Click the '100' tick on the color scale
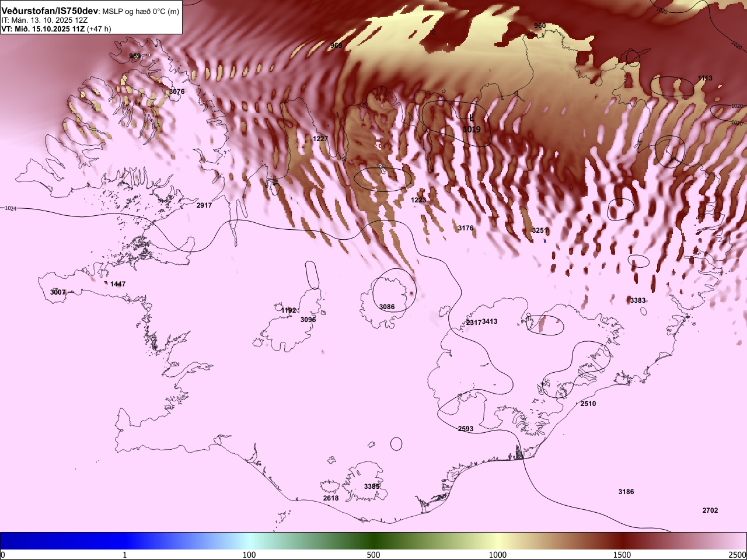The height and width of the screenshot is (560, 747). pyautogui.click(x=249, y=555)
